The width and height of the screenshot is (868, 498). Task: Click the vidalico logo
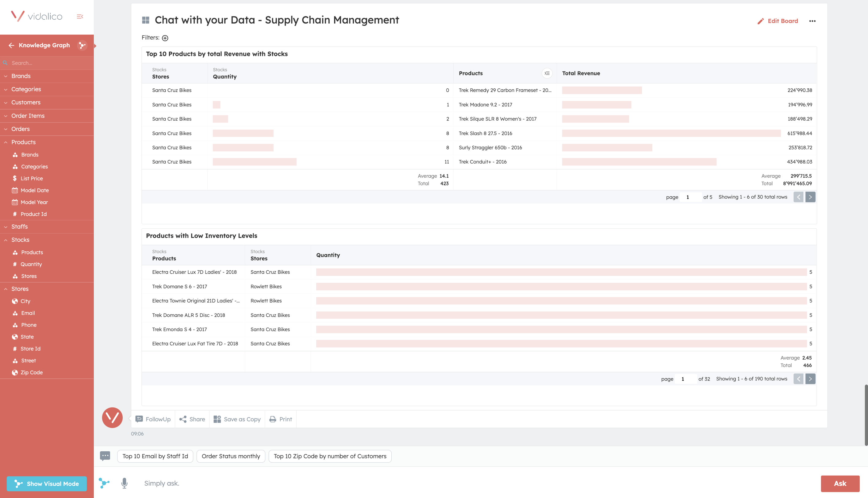pyautogui.click(x=36, y=16)
